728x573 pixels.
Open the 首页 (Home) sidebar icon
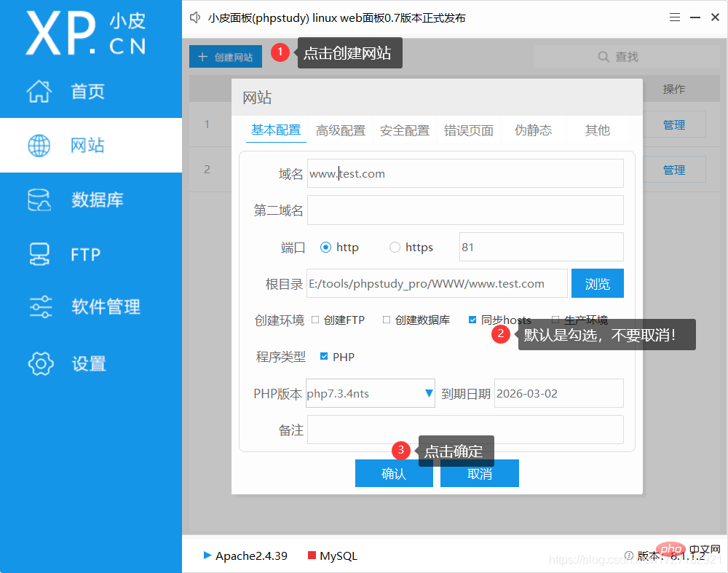pyautogui.click(x=39, y=91)
